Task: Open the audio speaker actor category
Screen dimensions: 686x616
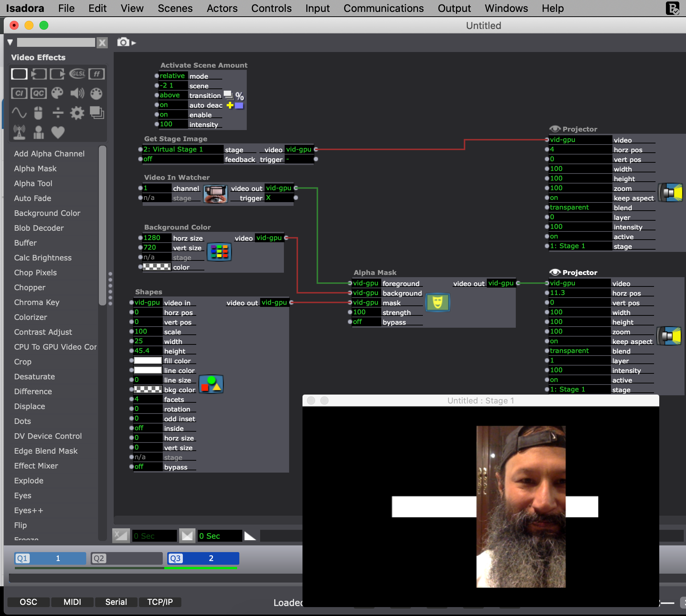Action: [x=77, y=93]
